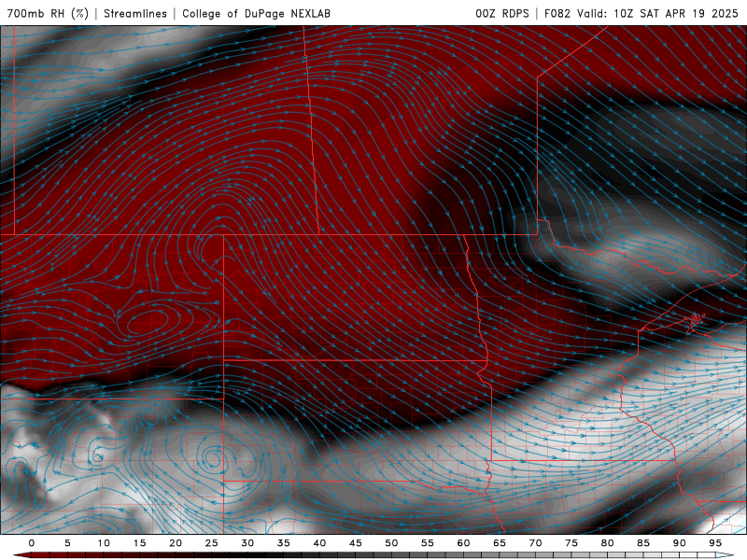Click the '700mb RH (%)' title text
The width and height of the screenshot is (747, 560).
(48, 13)
